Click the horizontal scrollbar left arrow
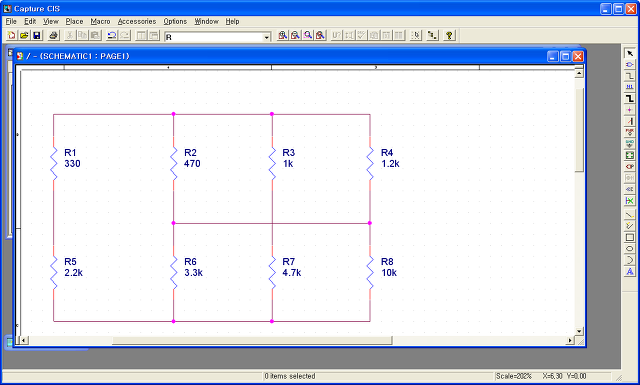Viewport: 640px width, 385px height. 24,340
